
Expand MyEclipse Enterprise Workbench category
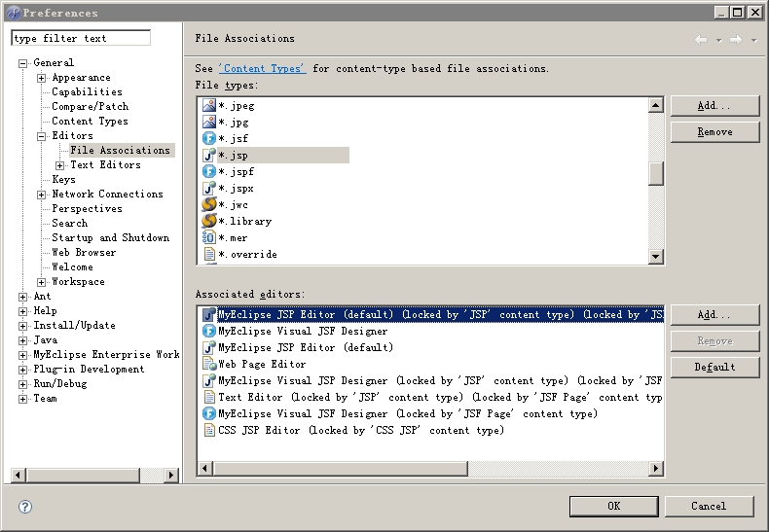tap(22, 355)
